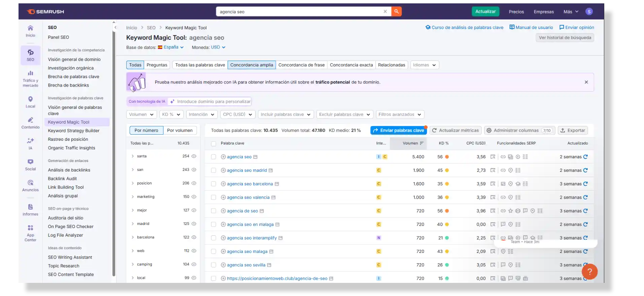Click the Enviar palabras clave button
Viewport: 644px width, 296px height.
click(x=398, y=130)
